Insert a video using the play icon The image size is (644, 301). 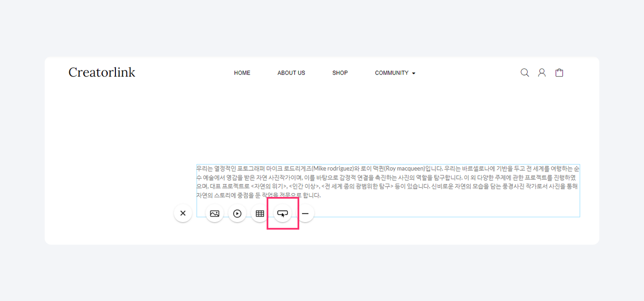click(237, 213)
